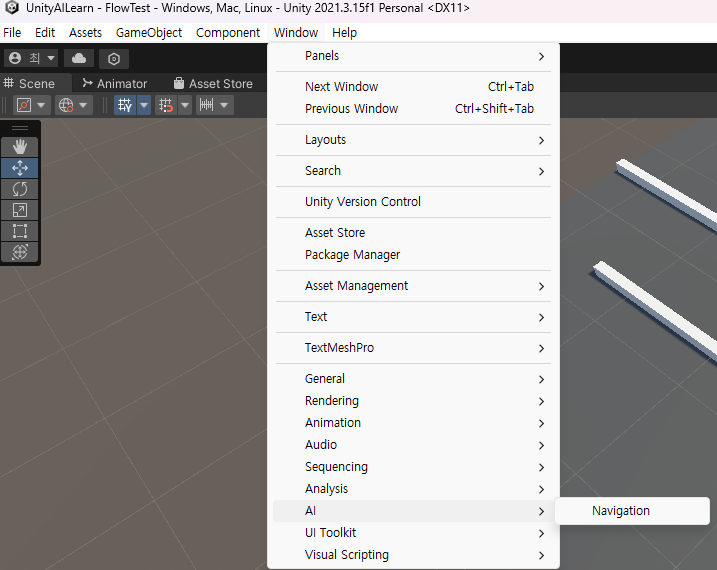Open snap increment settings dropdown
This screenshot has height=570, width=717.
tap(224, 105)
